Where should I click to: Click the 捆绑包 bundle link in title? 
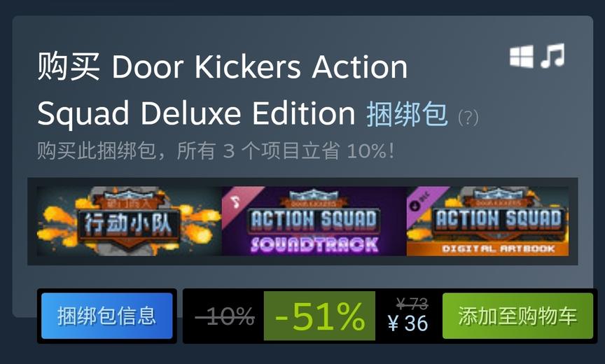[407, 114]
